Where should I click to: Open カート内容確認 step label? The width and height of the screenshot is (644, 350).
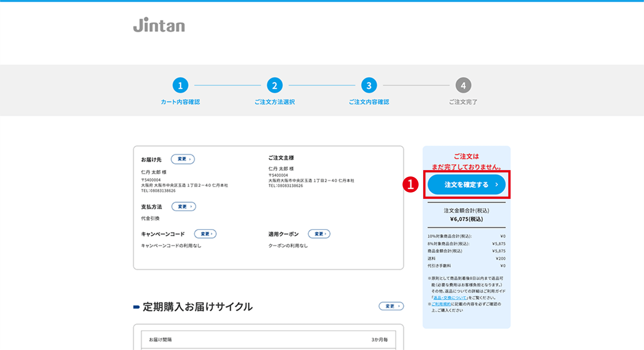pyautogui.click(x=180, y=102)
